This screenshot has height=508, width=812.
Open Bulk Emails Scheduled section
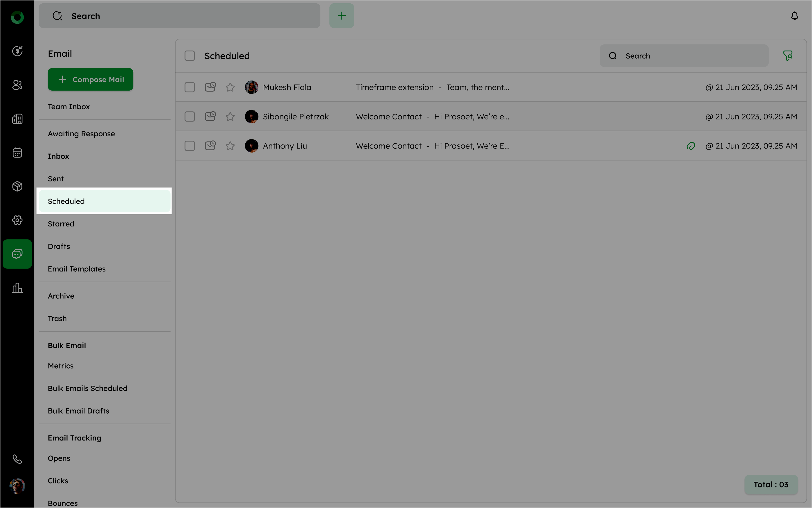[x=87, y=388]
